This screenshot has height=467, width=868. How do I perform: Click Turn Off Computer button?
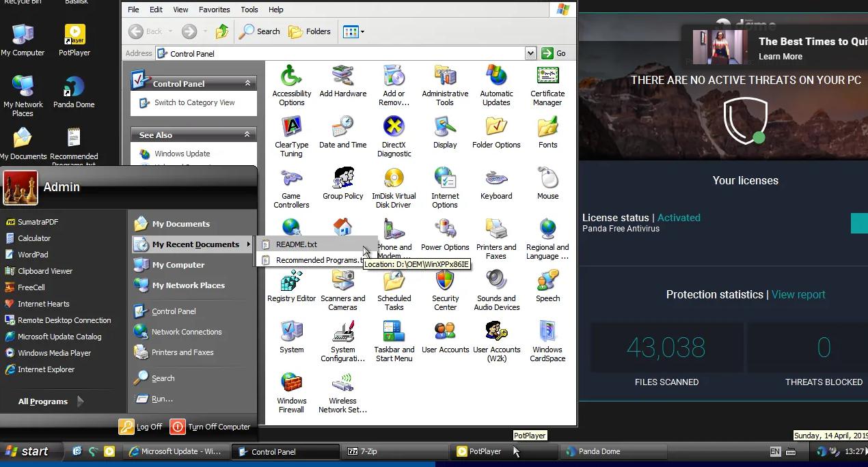click(x=211, y=427)
